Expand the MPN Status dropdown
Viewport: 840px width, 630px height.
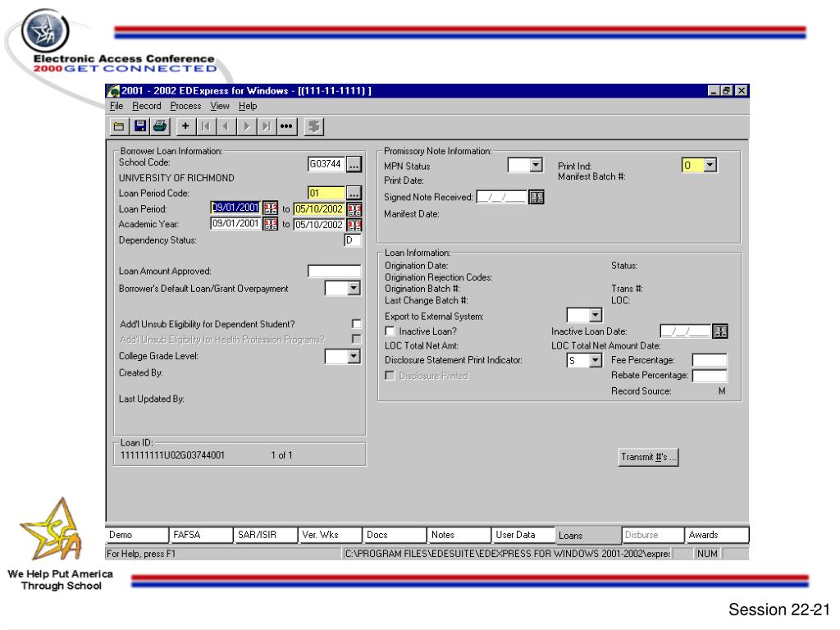[x=537, y=166]
